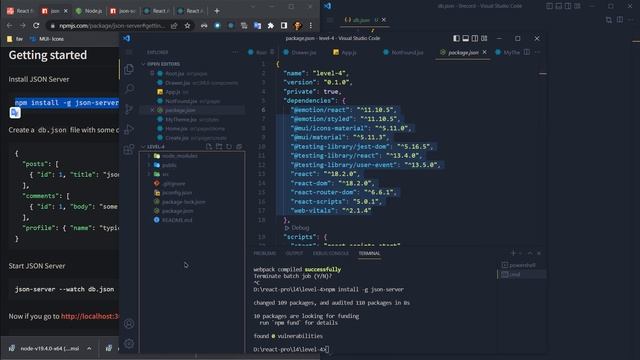Open jsconfig.json in the explorer tree
This screenshot has height=360, width=640.
(x=177, y=192)
